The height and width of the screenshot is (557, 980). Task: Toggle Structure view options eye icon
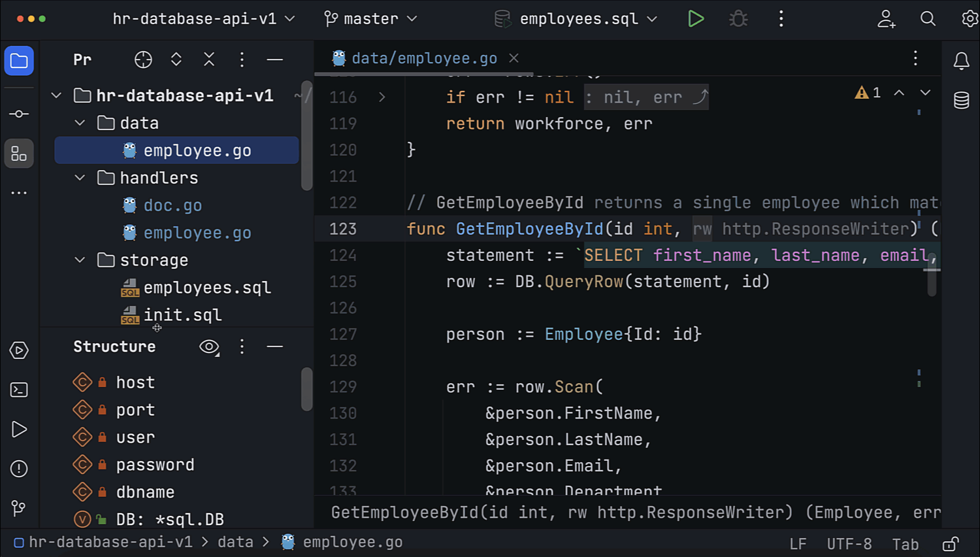coord(209,346)
